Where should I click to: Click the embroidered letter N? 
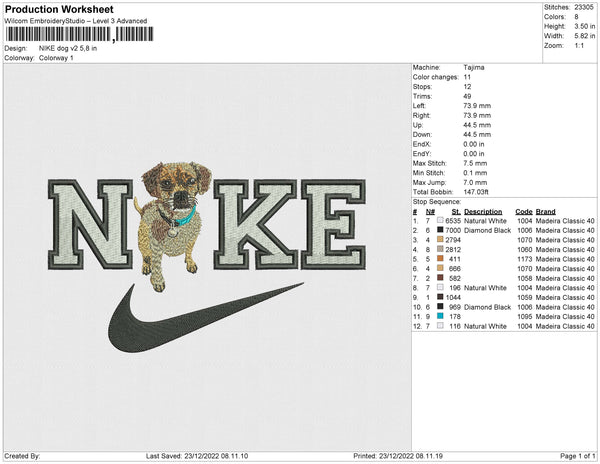90,225
